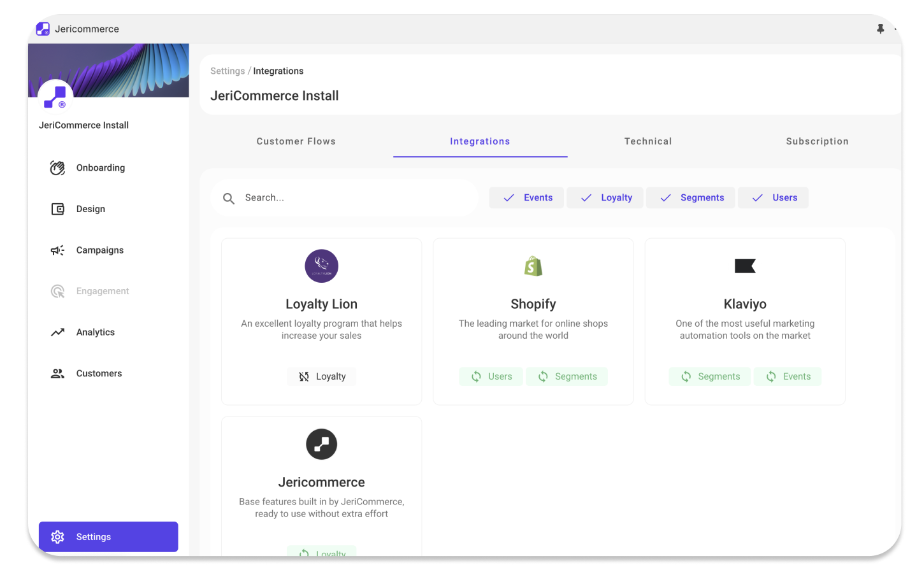Click the Loyalty tag on Loyalty Lion card

click(321, 376)
